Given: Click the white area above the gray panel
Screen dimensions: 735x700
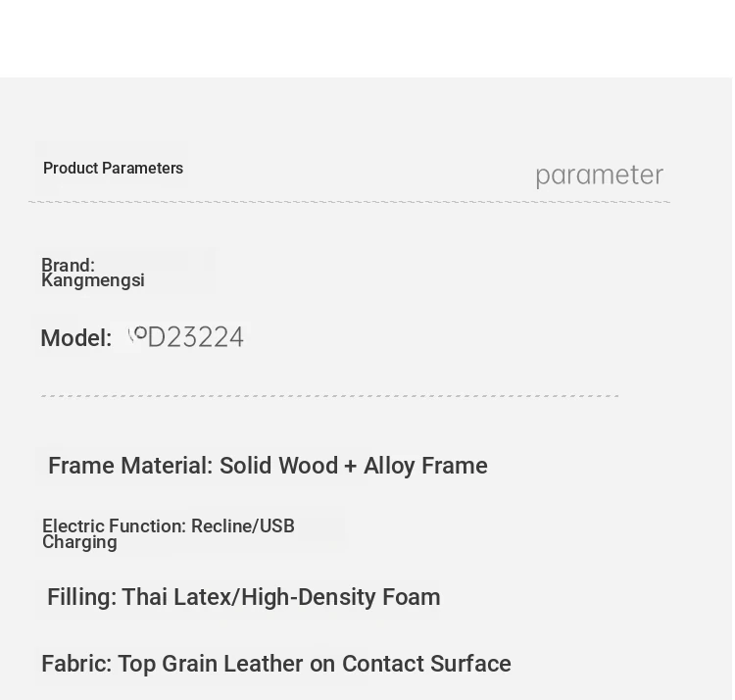Looking at the screenshot, I should 366,38.
